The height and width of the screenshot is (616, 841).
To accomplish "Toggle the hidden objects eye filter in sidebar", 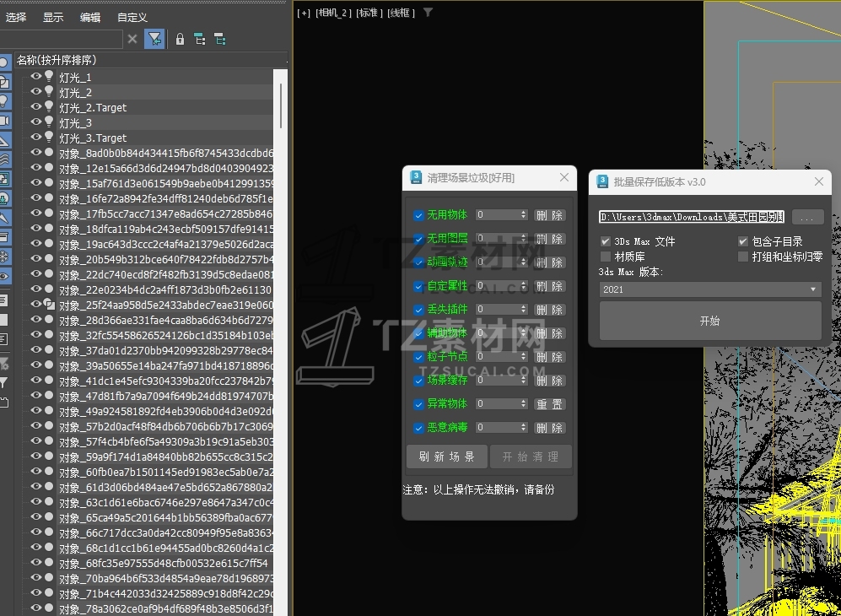I will pos(3,276).
